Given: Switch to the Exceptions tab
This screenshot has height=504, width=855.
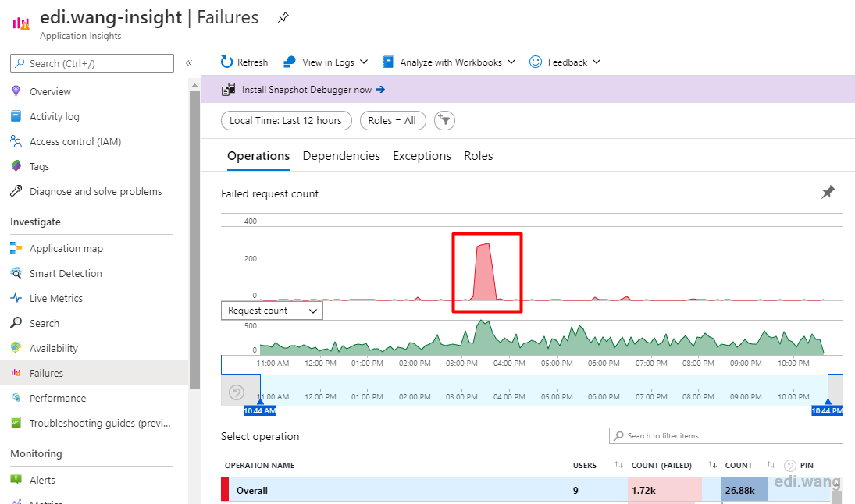Looking at the screenshot, I should click(x=422, y=156).
